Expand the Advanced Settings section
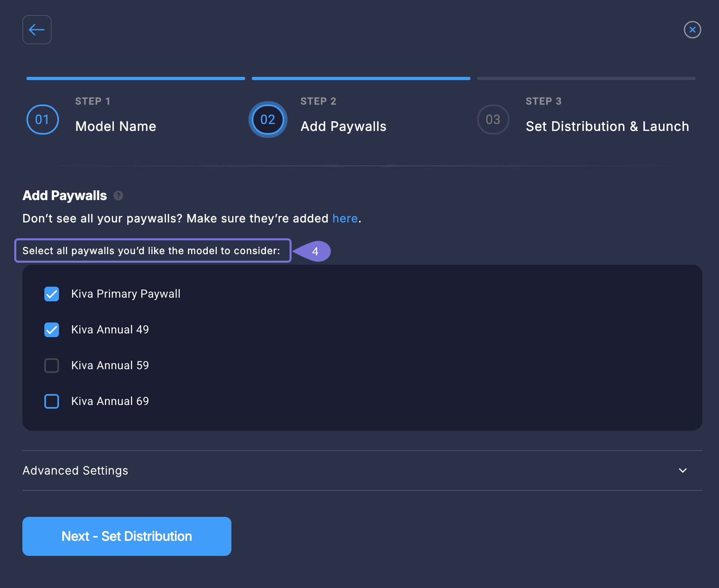 [75, 470]
